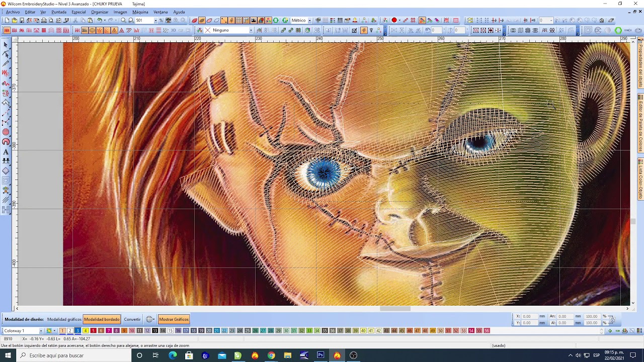
Task: Open the notification center icon
Action: (633, 355)
